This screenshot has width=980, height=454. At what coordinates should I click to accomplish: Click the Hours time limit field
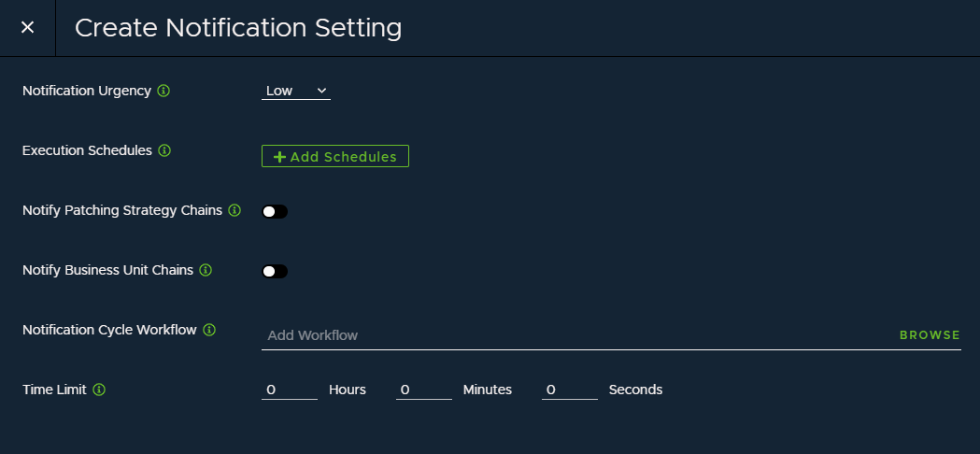click(x=290, y=390)
